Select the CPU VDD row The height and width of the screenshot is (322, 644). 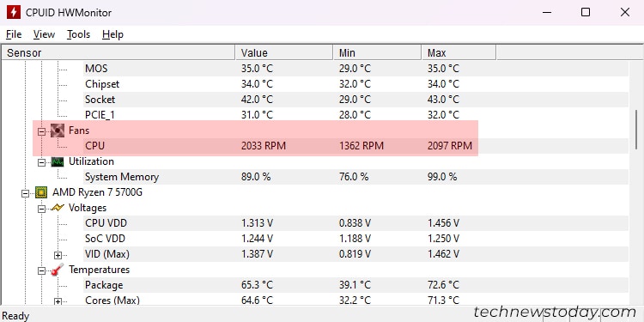pos(355,223)
